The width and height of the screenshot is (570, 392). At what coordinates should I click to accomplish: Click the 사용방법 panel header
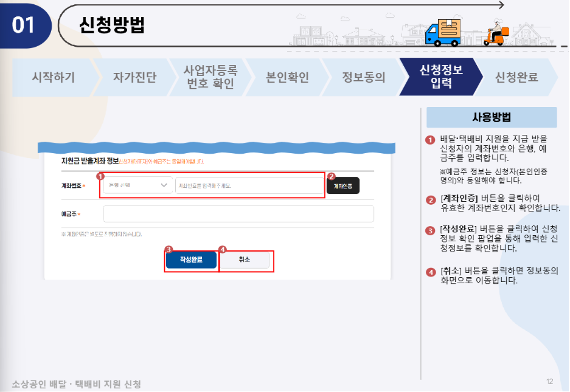pyautogui.click(x=492, y=117)
